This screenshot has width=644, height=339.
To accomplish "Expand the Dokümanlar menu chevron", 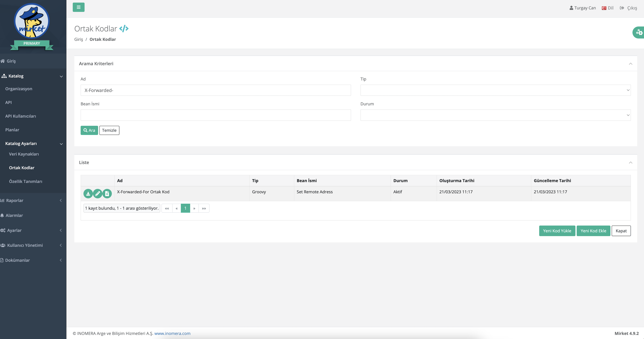I will pos(61,260).
